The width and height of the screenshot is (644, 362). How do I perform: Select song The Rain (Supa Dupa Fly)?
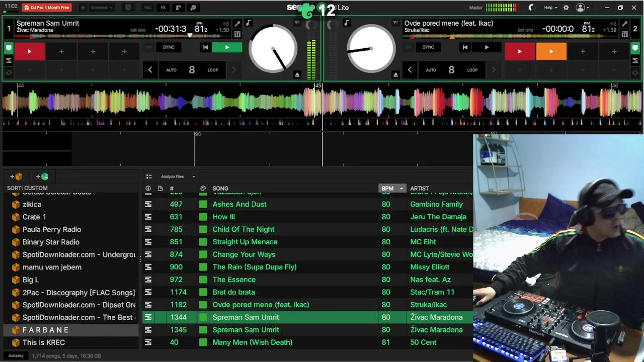255,267
